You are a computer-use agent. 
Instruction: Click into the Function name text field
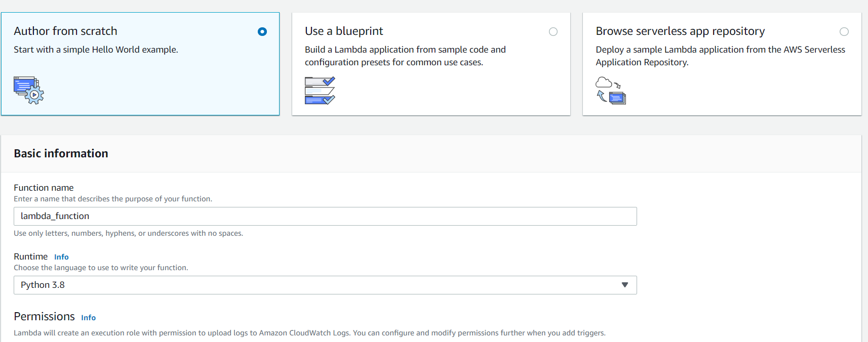point(325,216)
